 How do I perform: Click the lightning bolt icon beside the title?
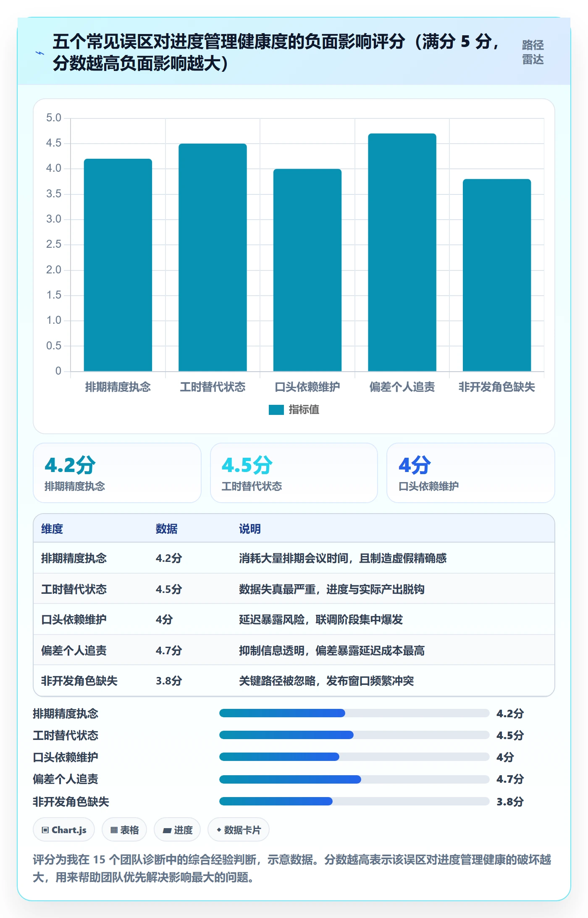point(40,53)
